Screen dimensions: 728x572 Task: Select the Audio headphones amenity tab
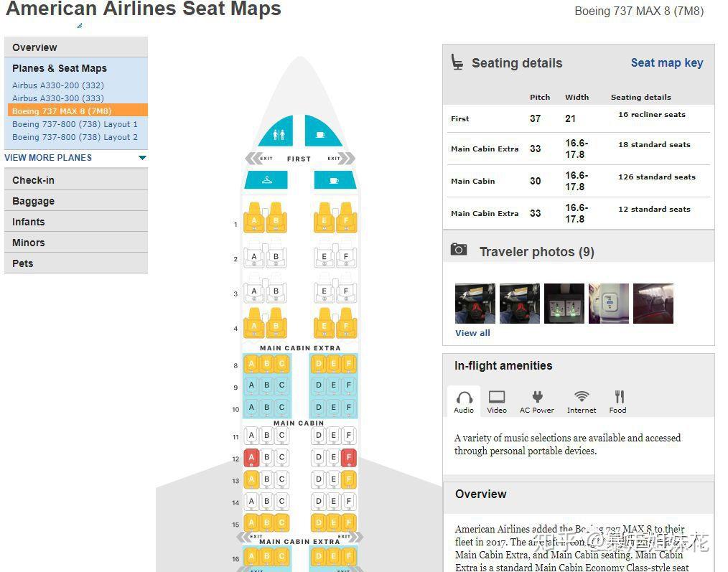pyautogui.click(x=464, y=402)
